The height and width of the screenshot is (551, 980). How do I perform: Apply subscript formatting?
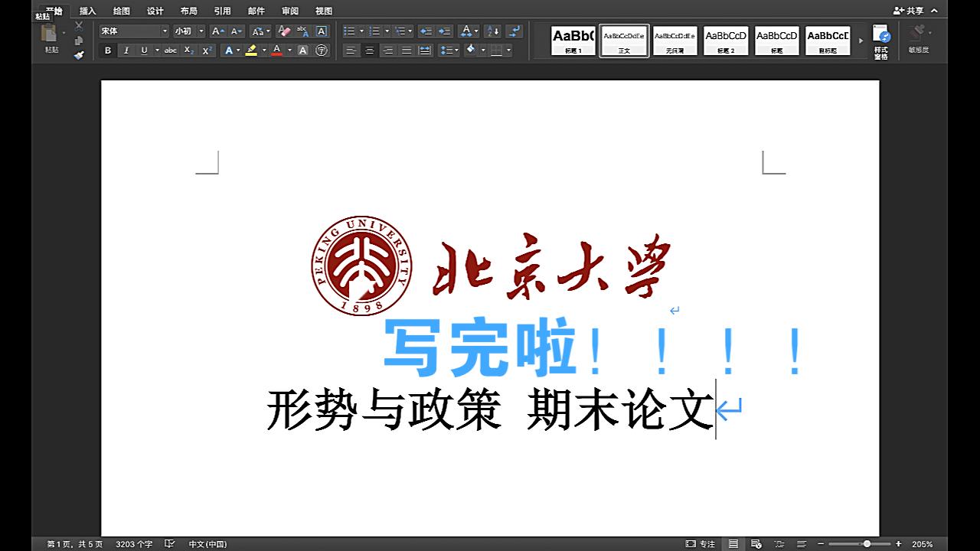(188, 51)
